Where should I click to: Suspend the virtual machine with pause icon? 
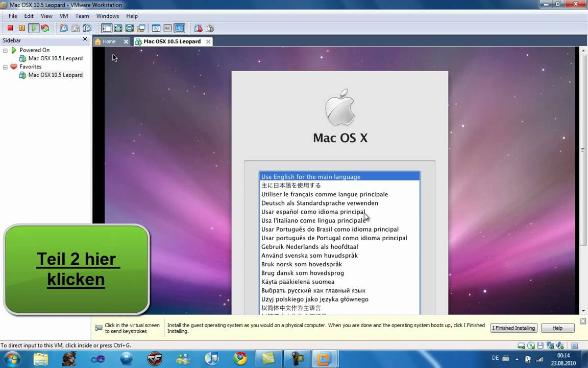click(22, 28)
